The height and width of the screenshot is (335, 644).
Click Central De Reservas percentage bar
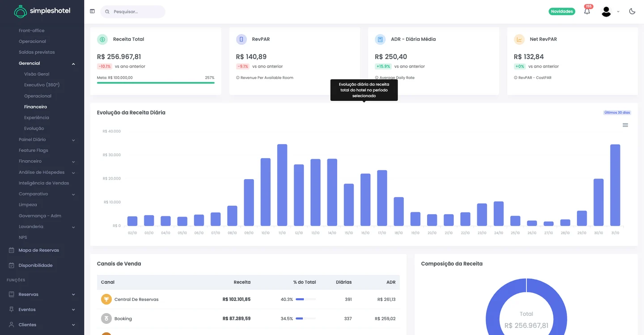pyautogui.click(x=306, y=299)
